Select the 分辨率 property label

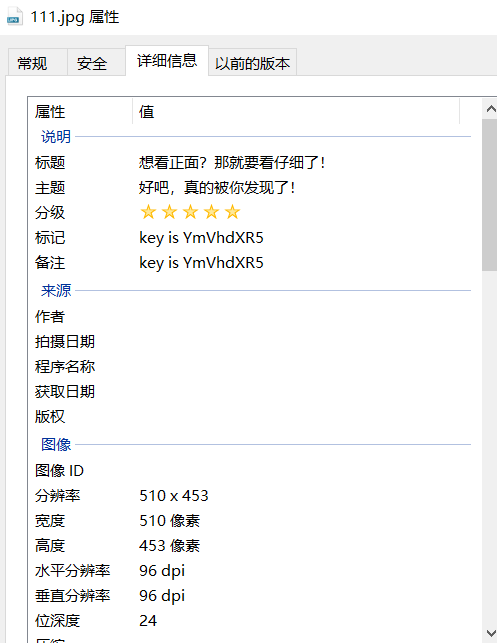[x=57, y=496]
